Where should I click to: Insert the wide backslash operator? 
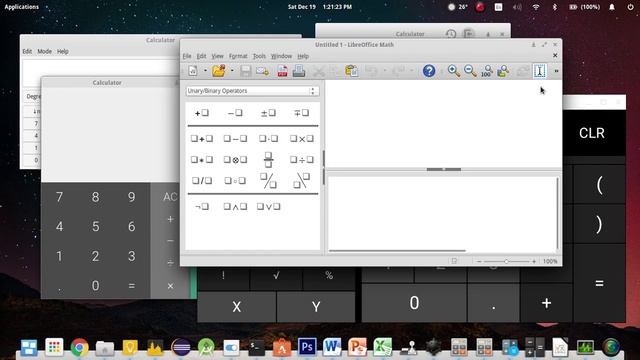[x=302, y=180]
